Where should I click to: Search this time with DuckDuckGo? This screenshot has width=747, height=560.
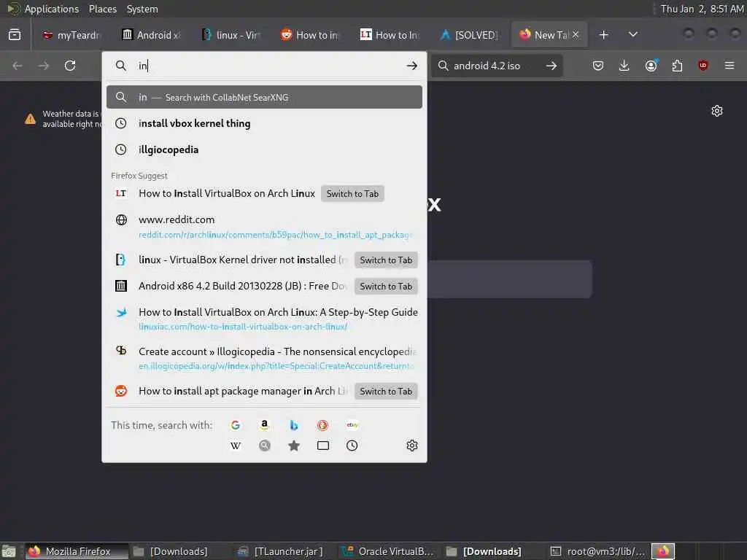coord(322,425)
